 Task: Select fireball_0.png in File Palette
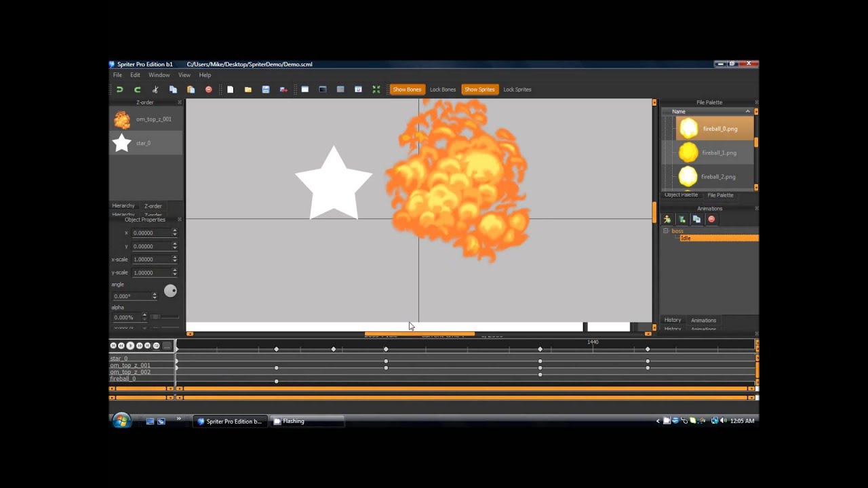[715, 128]
